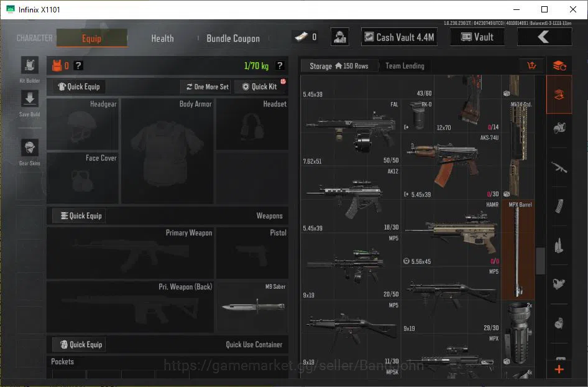Click help icon next to armor value
This screenshot has width=588, height=387.
tap(78, 66)
